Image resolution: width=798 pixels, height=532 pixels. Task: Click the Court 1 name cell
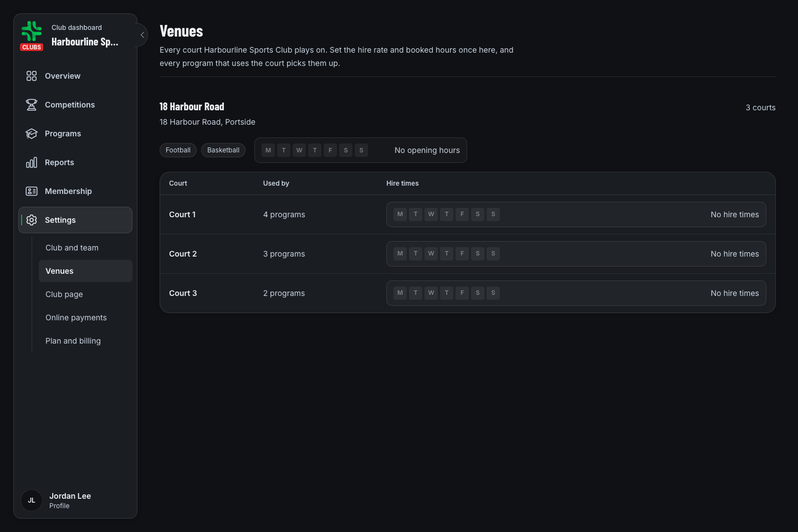[x=182, y=214]
